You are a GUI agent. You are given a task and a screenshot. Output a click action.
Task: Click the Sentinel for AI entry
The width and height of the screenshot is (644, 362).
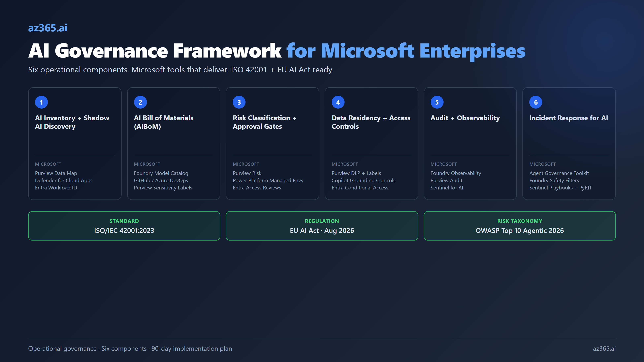[x=447, y=188]
